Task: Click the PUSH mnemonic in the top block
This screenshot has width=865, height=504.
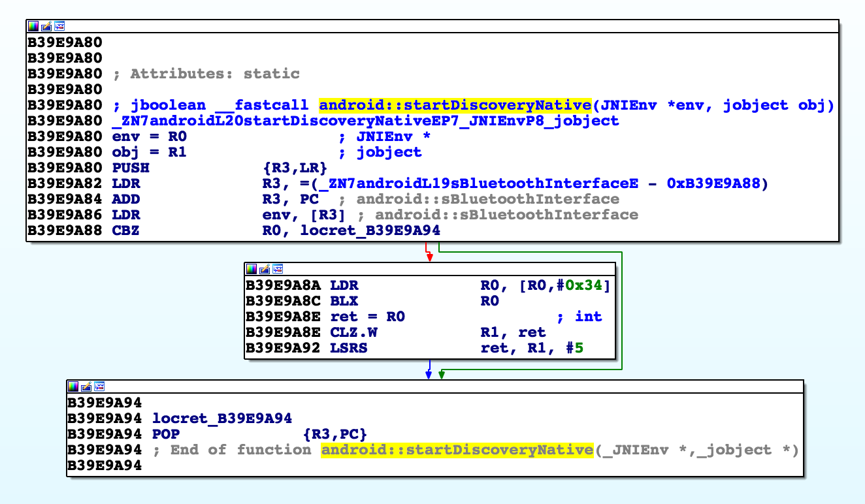Action: tap(131, 168)
